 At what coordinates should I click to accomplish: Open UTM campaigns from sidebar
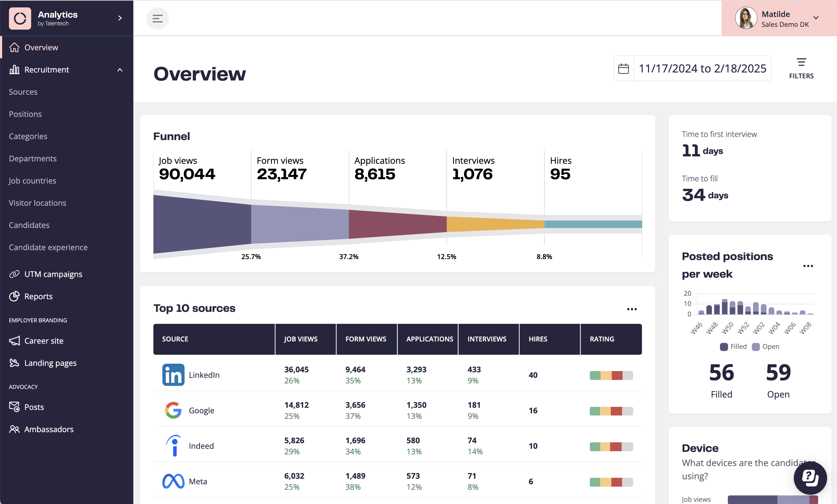tap(53, 274)
